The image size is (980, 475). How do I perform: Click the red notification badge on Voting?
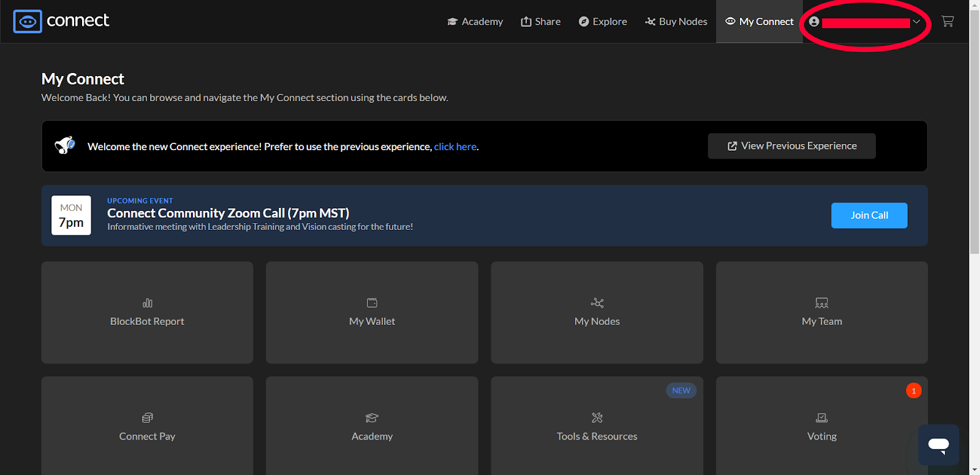point(914,390)
